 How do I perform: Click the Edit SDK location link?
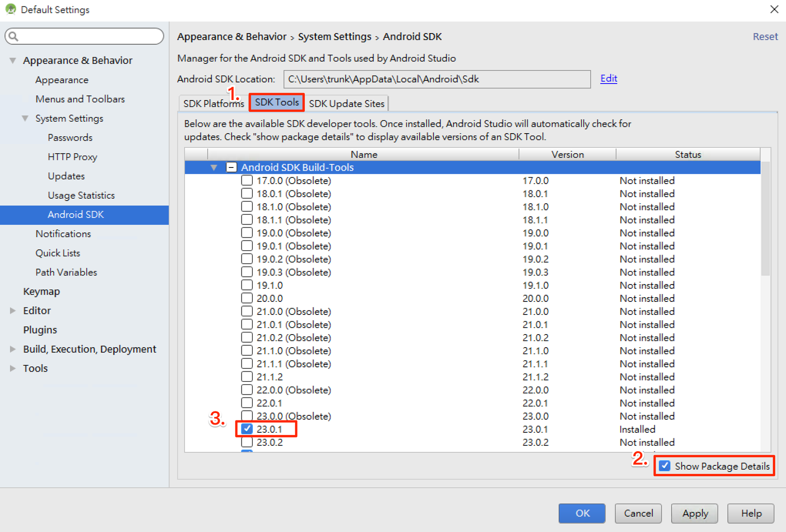[608, 78]
